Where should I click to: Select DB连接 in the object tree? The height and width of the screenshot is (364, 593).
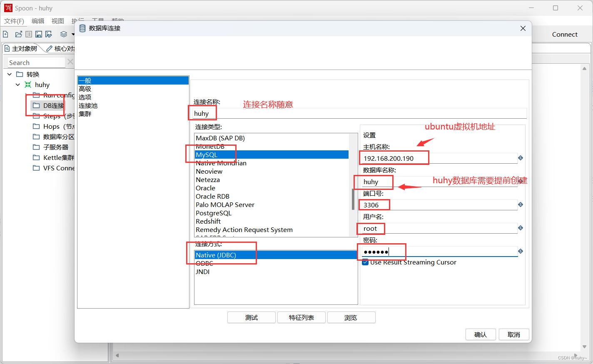point(53,105)
